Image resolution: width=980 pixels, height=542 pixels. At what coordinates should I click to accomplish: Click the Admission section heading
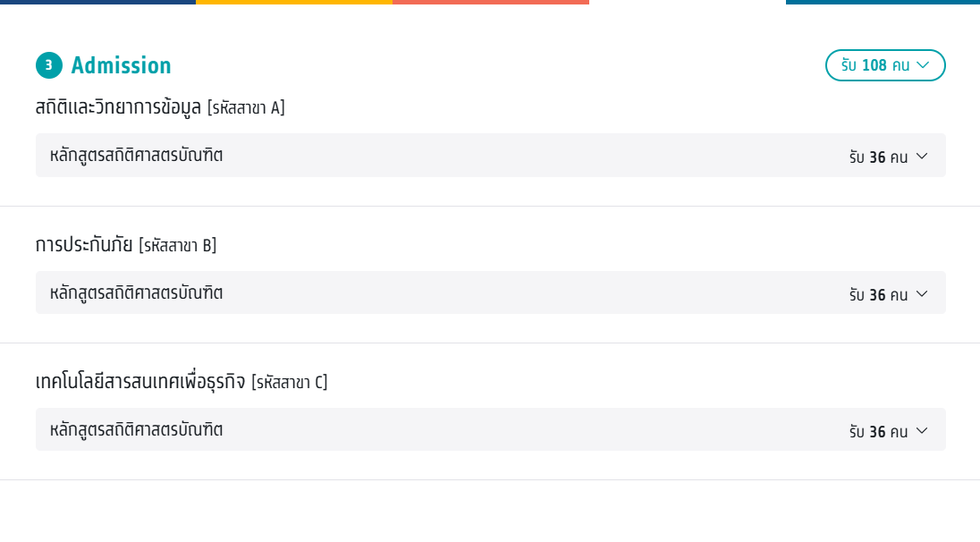[x=121, y=65]
